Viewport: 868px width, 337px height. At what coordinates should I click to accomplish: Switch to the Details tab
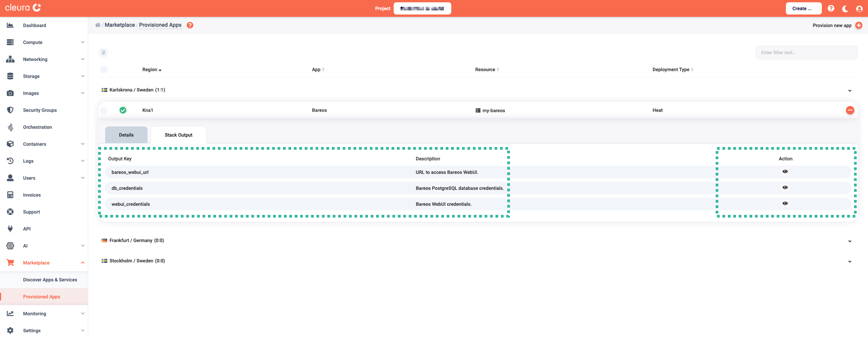(126, 135)
